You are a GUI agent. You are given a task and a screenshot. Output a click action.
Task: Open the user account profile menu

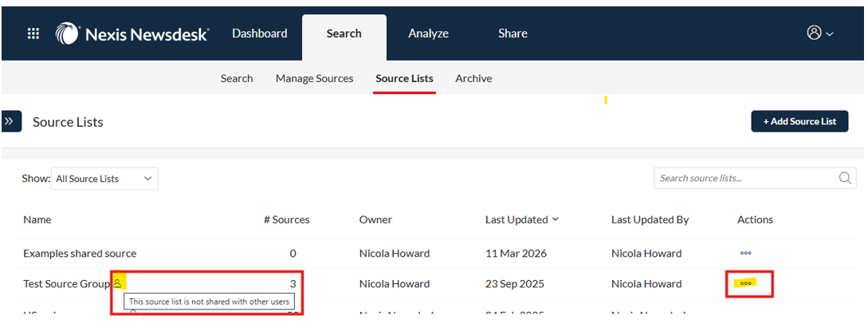(x=819, y=33)
